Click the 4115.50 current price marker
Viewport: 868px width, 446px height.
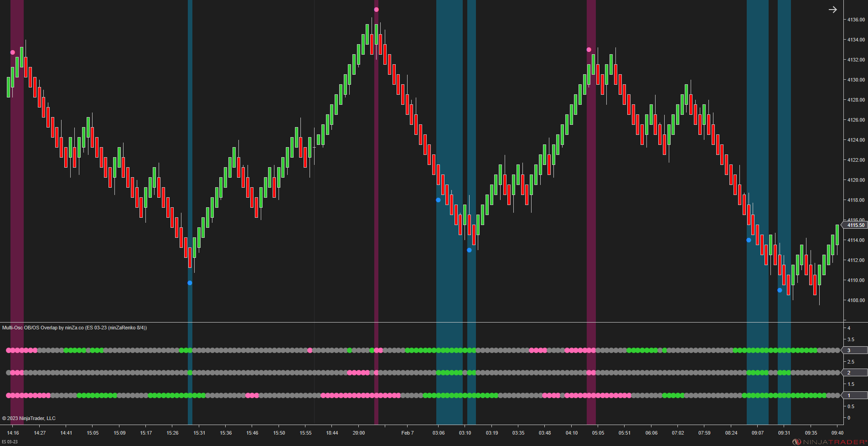pyautogui.click(x=855, y=225)
